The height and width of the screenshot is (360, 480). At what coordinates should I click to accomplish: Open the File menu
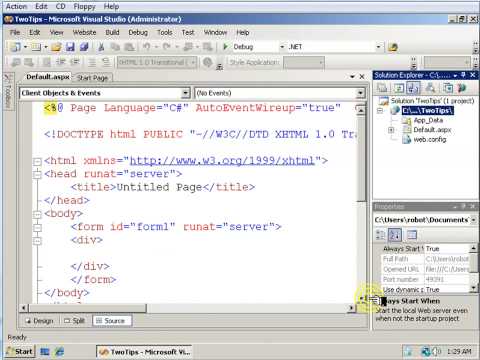(x=15, y=32)
